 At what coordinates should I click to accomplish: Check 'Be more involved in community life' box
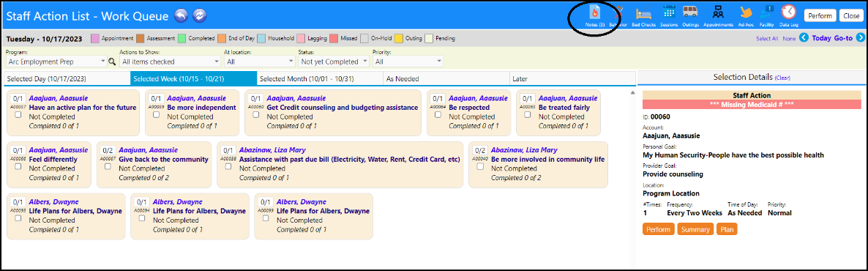click(x=480, y=166)
